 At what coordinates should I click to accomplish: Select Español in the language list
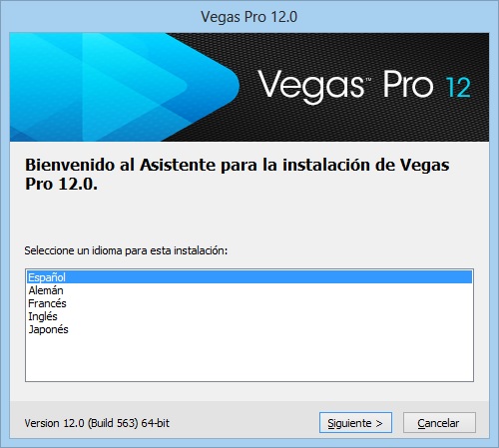click(x=249, y=277)
